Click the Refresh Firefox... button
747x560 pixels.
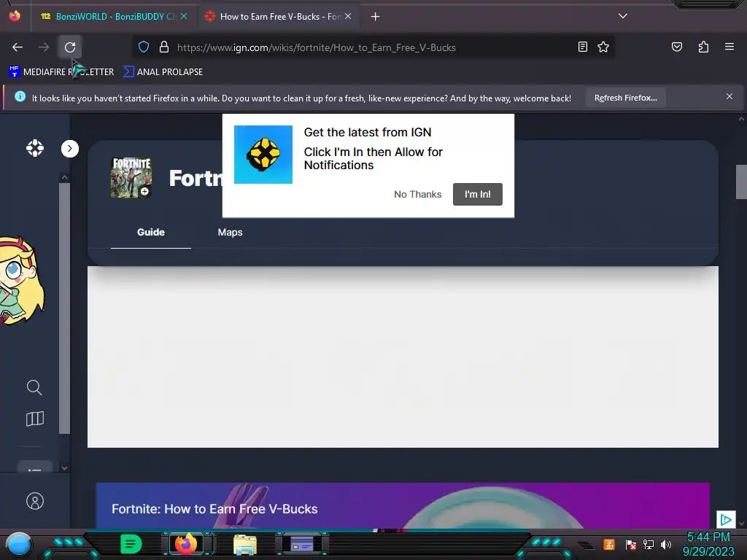625,98
